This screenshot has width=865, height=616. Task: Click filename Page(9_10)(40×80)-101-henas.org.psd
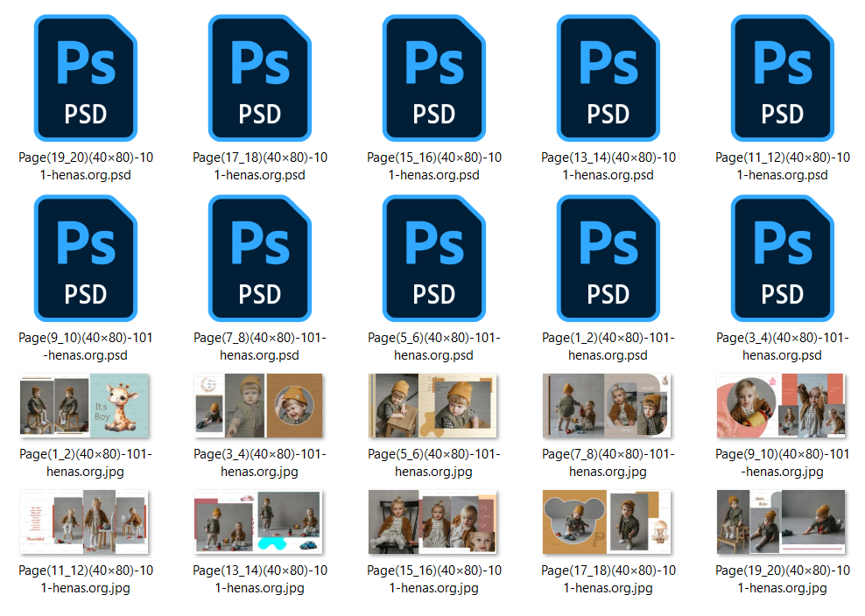(x=86, y=346)
